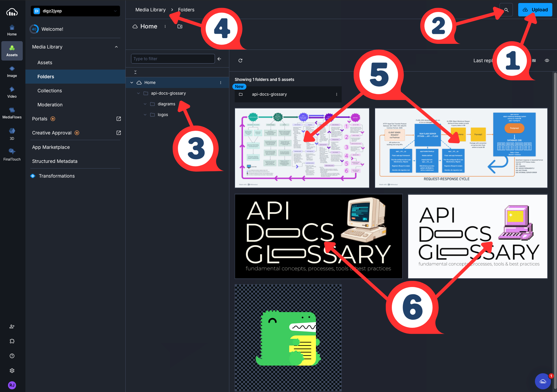Click the new folder icon beside Home
Screen dimensions: 557x392
[180, 26]
